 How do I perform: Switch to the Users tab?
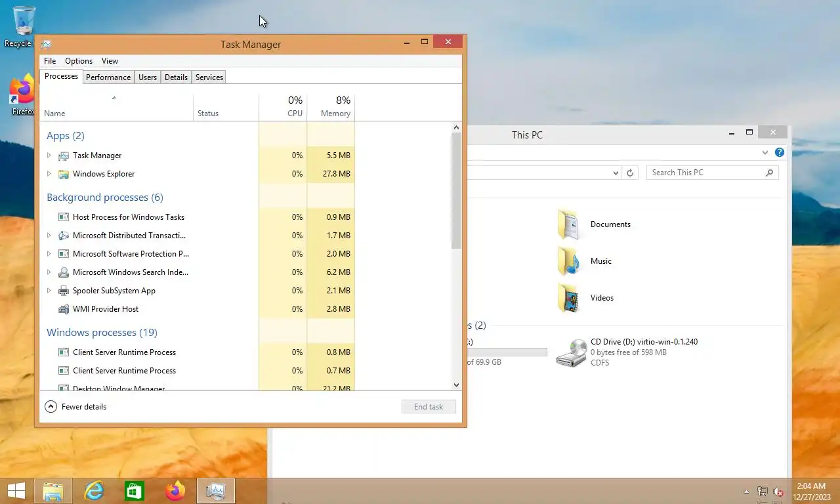[148, 77]
